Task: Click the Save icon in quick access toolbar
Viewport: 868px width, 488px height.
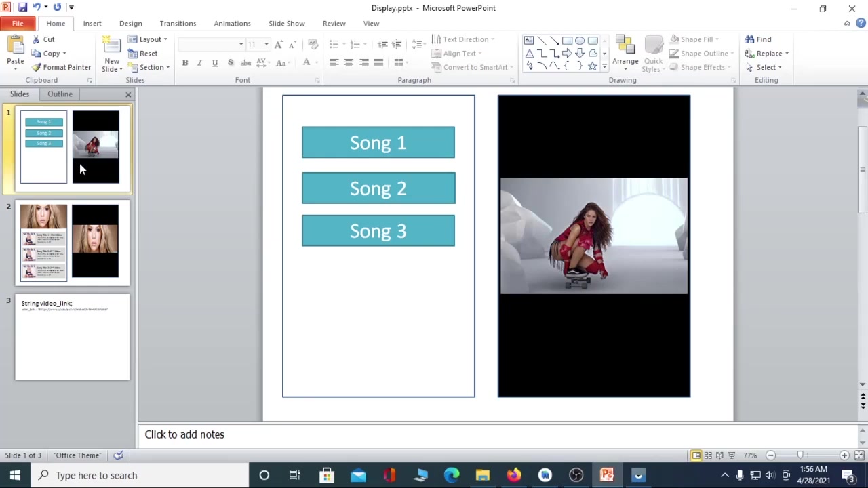Action: tap(22, 7)
